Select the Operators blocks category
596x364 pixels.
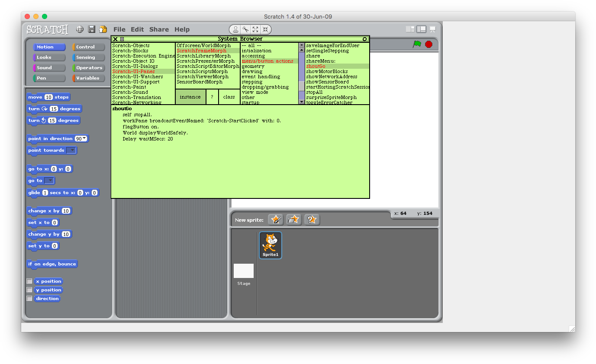pyautogui.click(x=89, y=68)
